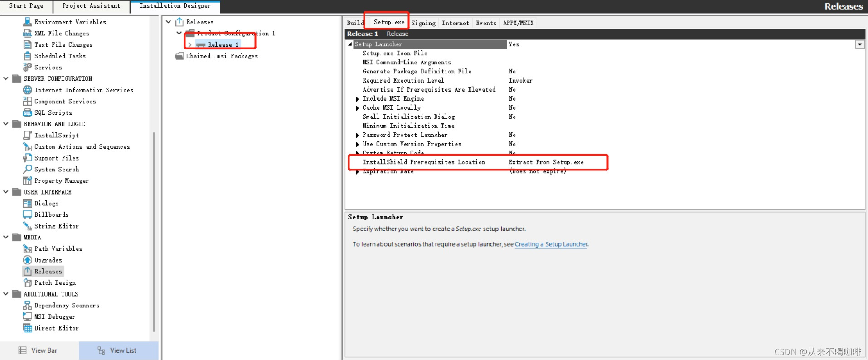Collapse MEDIA section
The width and height of the screenshot is (868, 360).
tap(6, 237)
